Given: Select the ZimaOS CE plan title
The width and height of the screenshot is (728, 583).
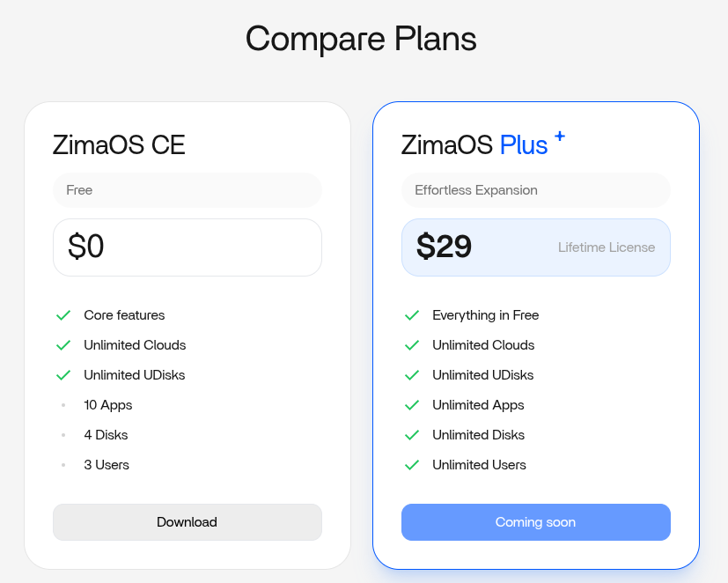Looking at the screenshot, I should point(119,144).
